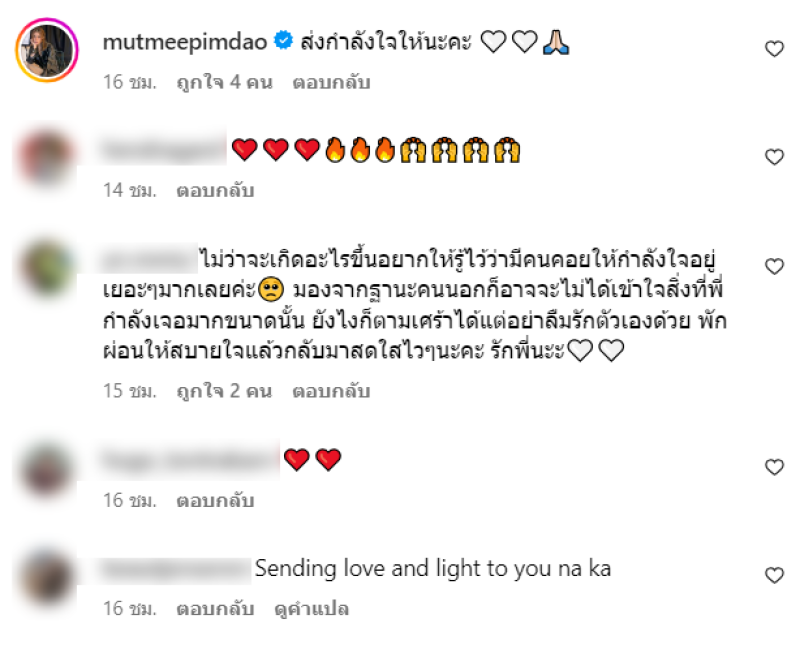Reply to mutmeepimdao's comment with ตอบกลับ
Image resolution: width=800 pixels, height=649 pixels.
click(331, 82)
